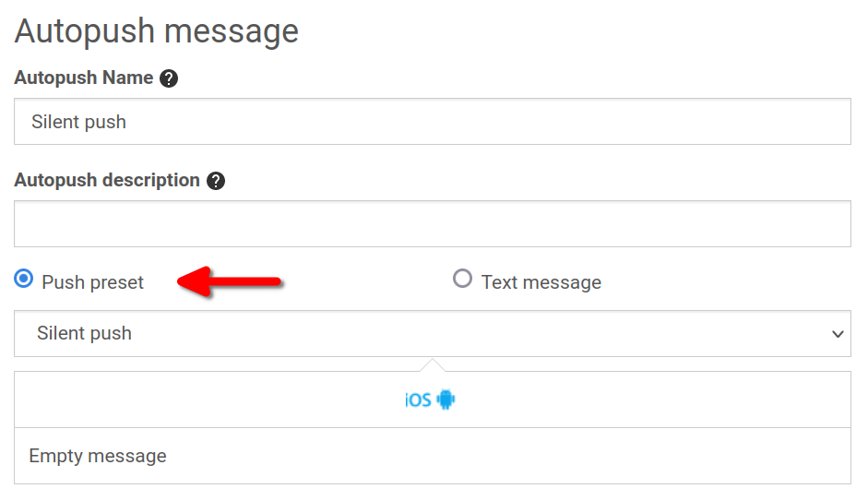Open the Silent push preset dropdown
The width and height of the screenshot is (868, 501).
[x=433, y=334]
